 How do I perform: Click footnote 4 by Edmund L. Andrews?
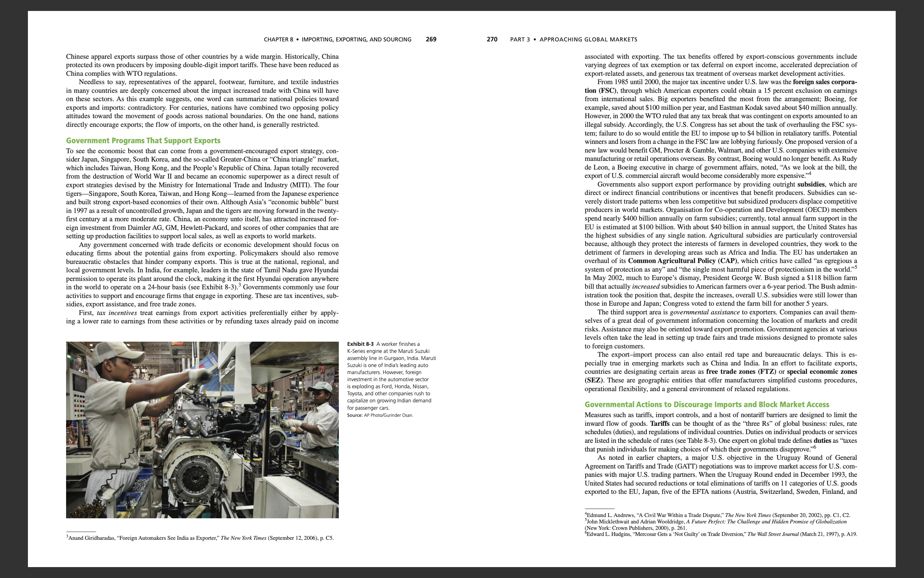(x=717, y=515)
